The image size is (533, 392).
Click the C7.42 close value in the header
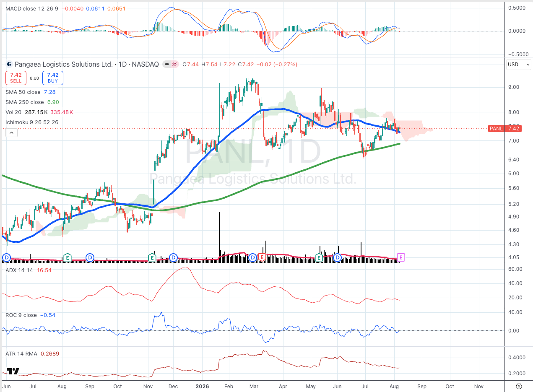246,65
